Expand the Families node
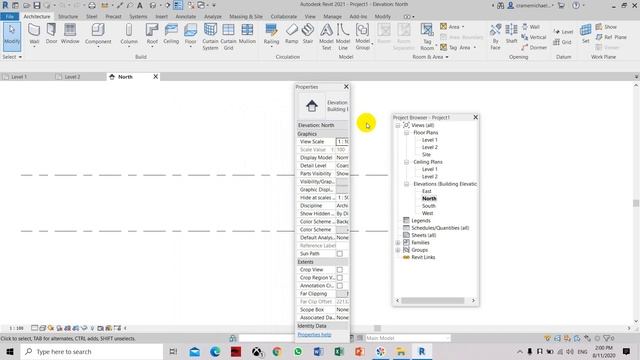Image resolution: width=640 pixels, height=360 pixels. coord(398,243)
